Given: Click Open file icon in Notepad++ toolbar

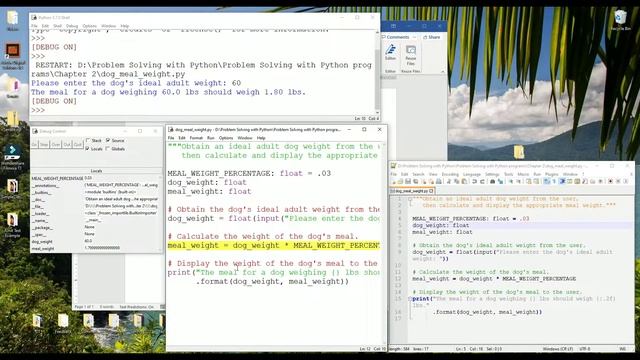Looking at the screenshot, I should tap(400, 181).
